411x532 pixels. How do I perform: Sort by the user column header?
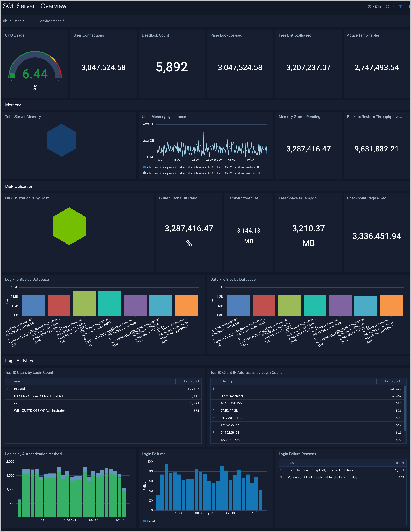click(x=17, y=381)
